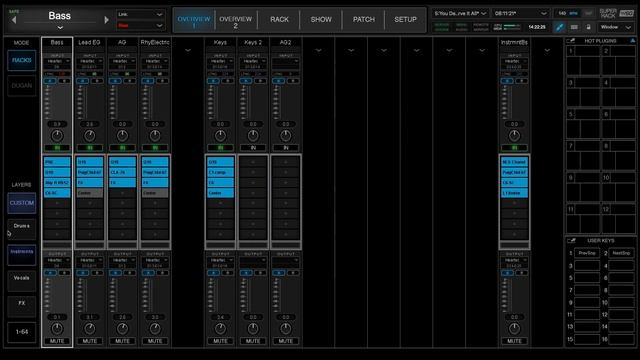Adjust the RhyElectric output gain knob
The height and width of the screenshot is (360, 640).
155,329
